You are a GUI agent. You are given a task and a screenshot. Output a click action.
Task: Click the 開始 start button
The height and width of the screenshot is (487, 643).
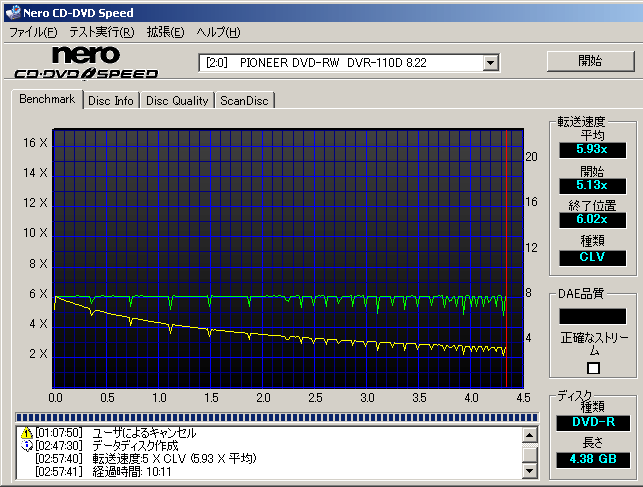point(591,61)
